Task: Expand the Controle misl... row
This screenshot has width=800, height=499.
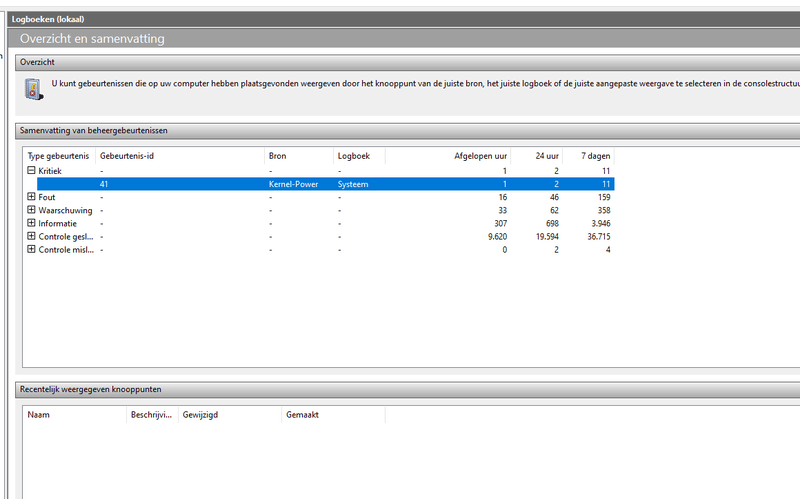Action: [x=31, y=249]
